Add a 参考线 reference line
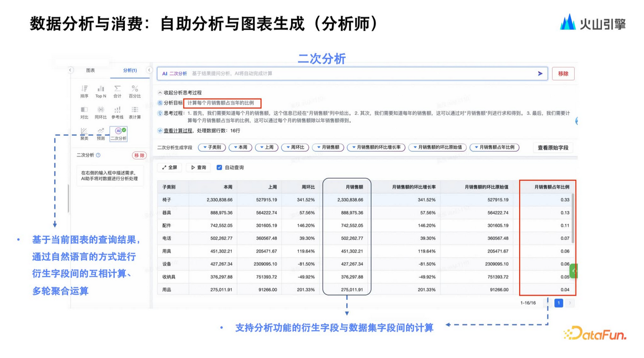This screenshot has height=358, width=644. point(117,113)
